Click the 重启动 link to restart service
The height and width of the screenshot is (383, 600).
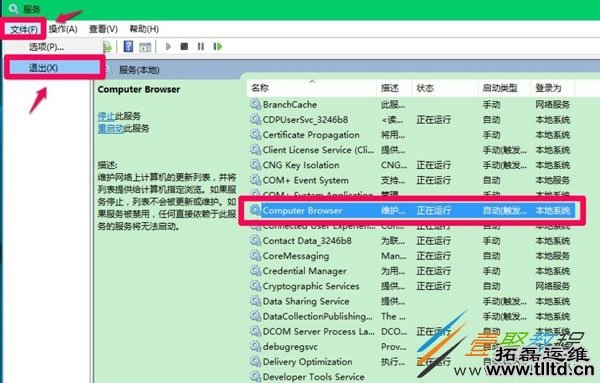click(x=111, y=129)
